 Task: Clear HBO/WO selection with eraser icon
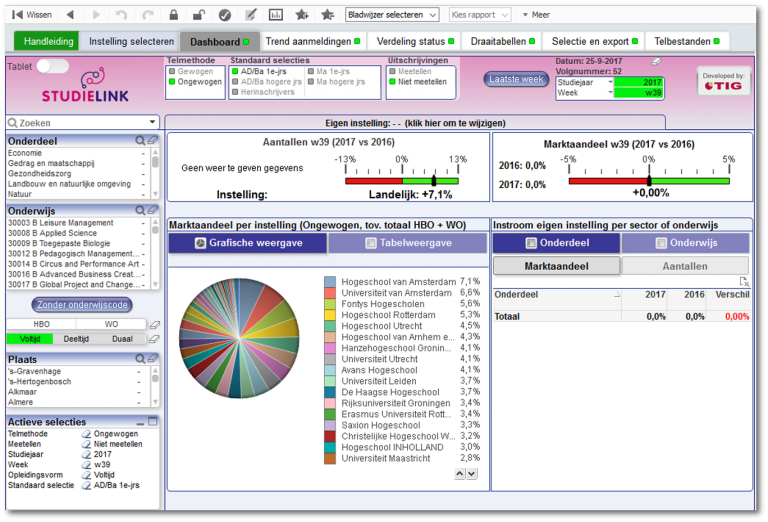tap(155, 324)
